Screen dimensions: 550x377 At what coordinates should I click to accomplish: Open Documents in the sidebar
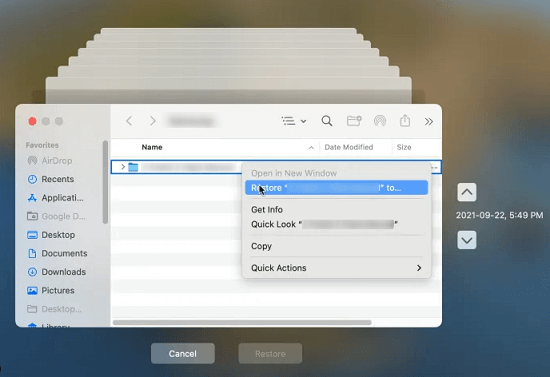click(64, 254)
